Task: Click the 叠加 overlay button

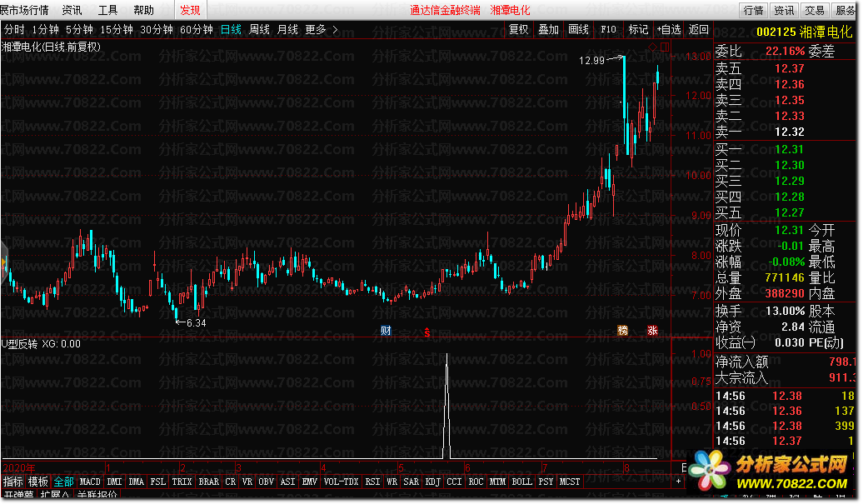Action: point(548,30)
